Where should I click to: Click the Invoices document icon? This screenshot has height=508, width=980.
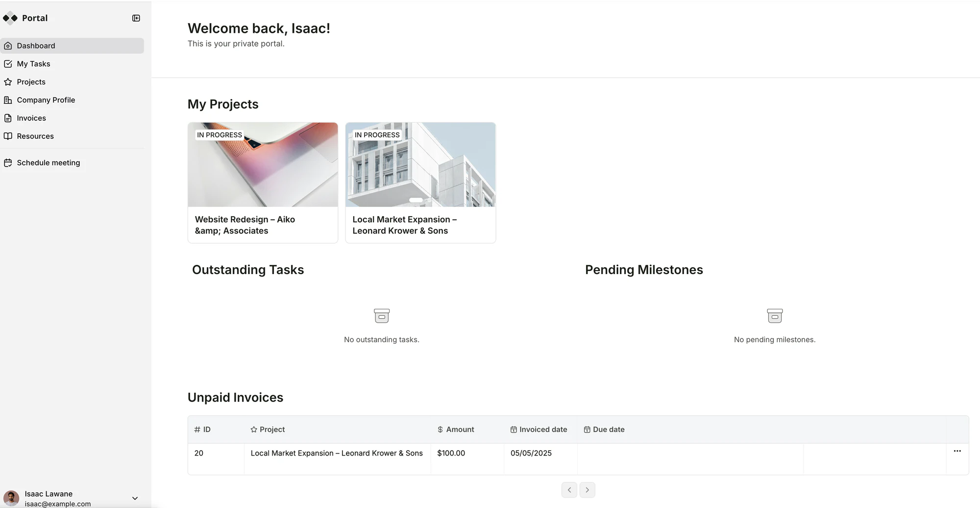[8, 118]
